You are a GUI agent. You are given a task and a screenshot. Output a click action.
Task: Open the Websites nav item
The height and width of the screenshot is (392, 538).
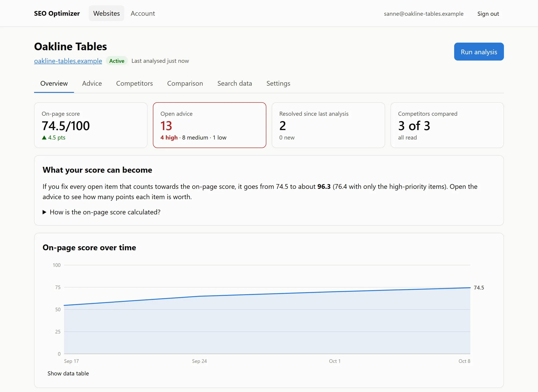click(106, 13)
